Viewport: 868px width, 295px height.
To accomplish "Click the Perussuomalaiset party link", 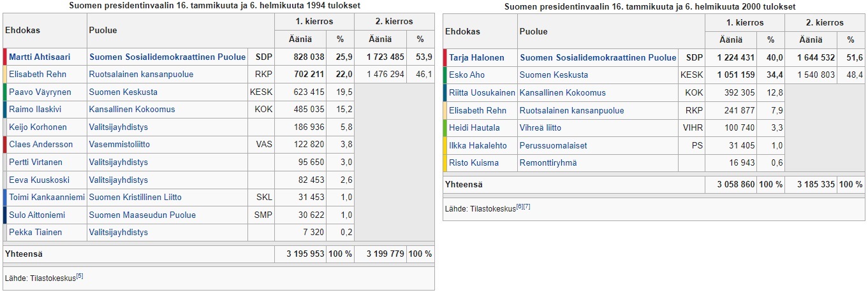I will (554, 146).
